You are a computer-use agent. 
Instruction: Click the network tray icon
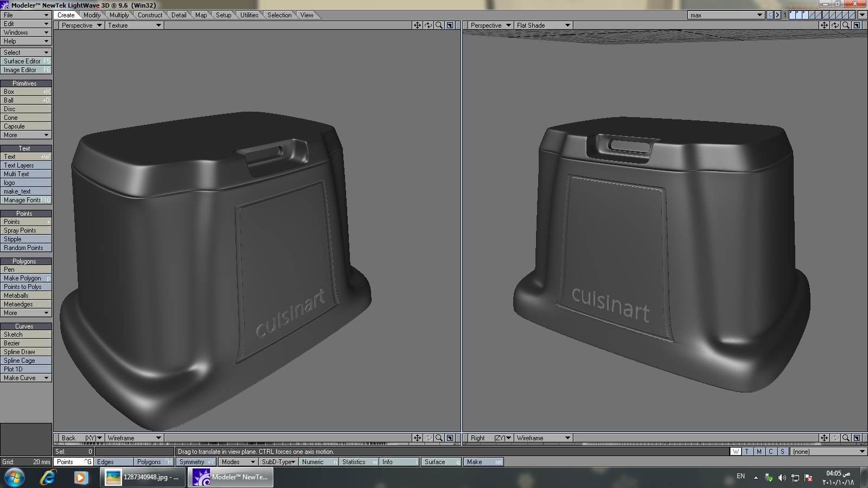(x=795, y=478)
